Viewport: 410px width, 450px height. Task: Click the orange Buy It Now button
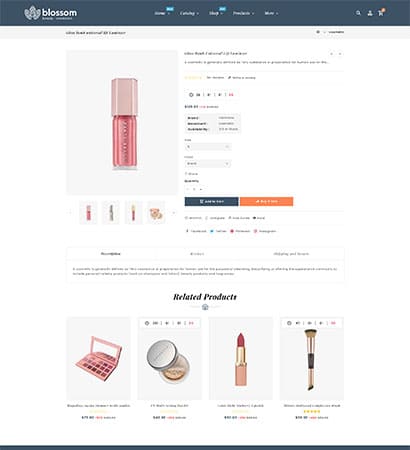[267, 202]
